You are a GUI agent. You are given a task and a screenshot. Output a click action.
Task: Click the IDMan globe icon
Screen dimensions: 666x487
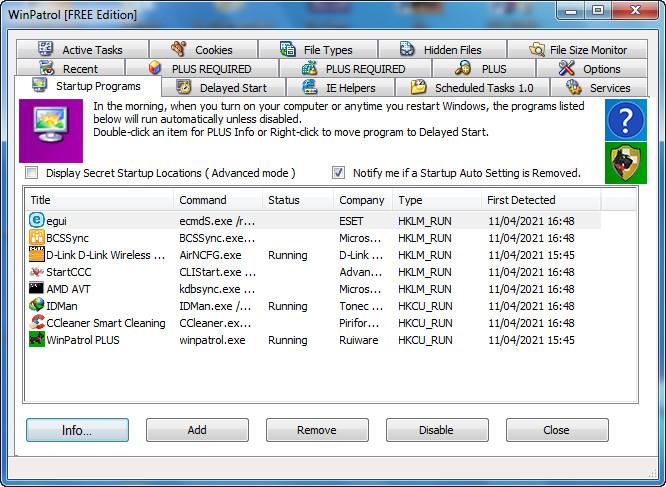(37, 305)
